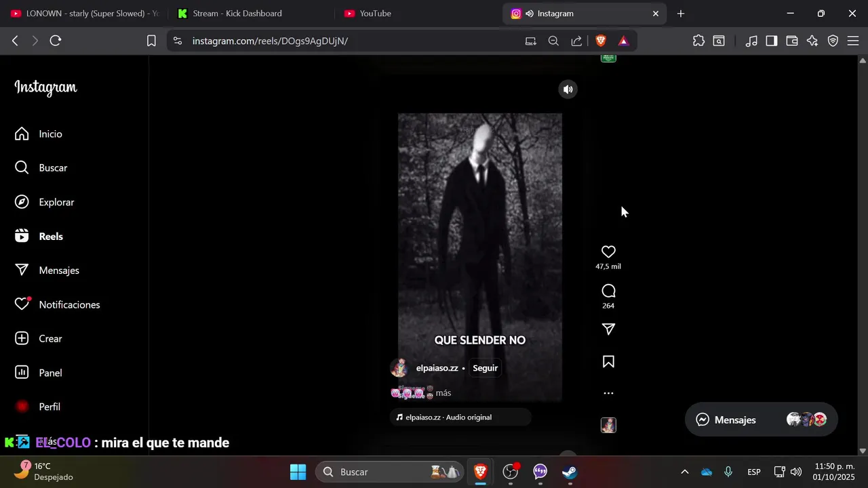Share the reel via paper plane icon
Screen dimensions: 868x488
(x=608, y=329)
